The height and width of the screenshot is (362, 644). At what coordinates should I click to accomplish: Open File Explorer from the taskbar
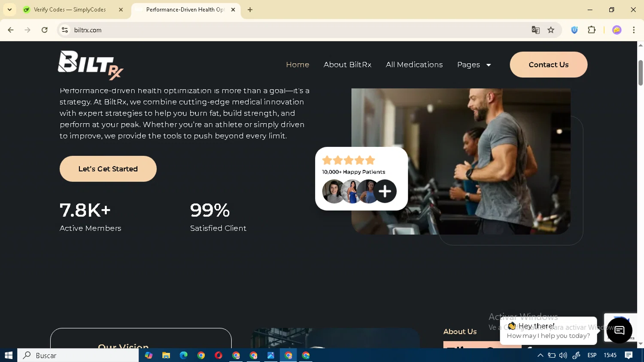[166, 356]
